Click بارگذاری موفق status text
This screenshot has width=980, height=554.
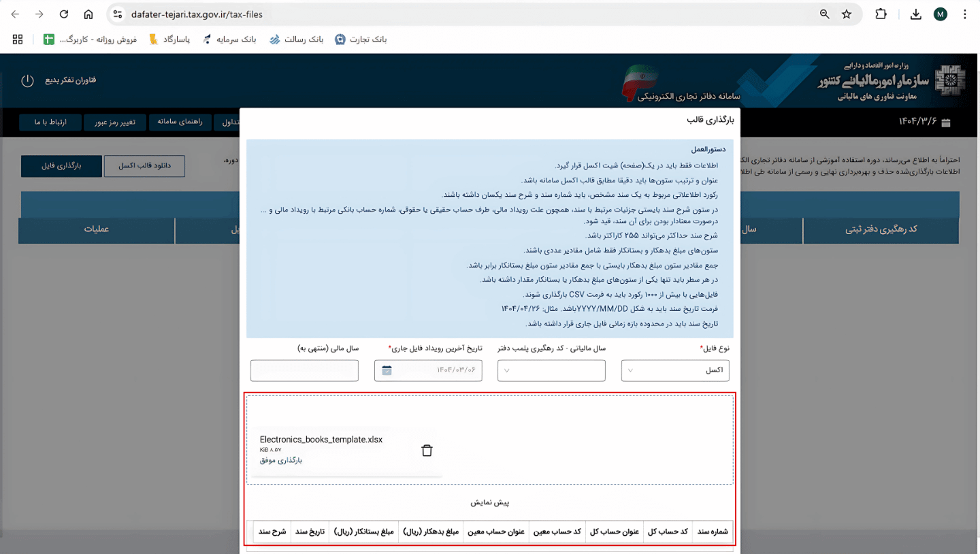280,461
